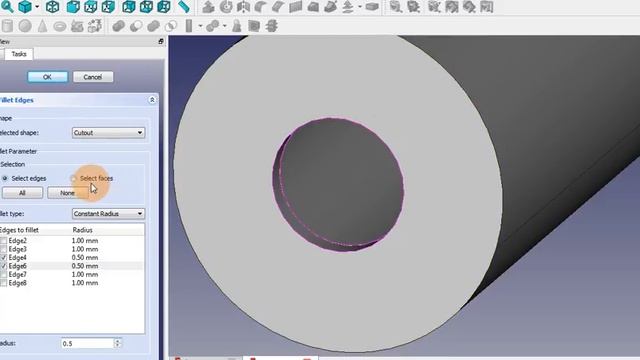
Task: Select the Fillet tool icon in toolbar
Action: (x=260, y=7)
